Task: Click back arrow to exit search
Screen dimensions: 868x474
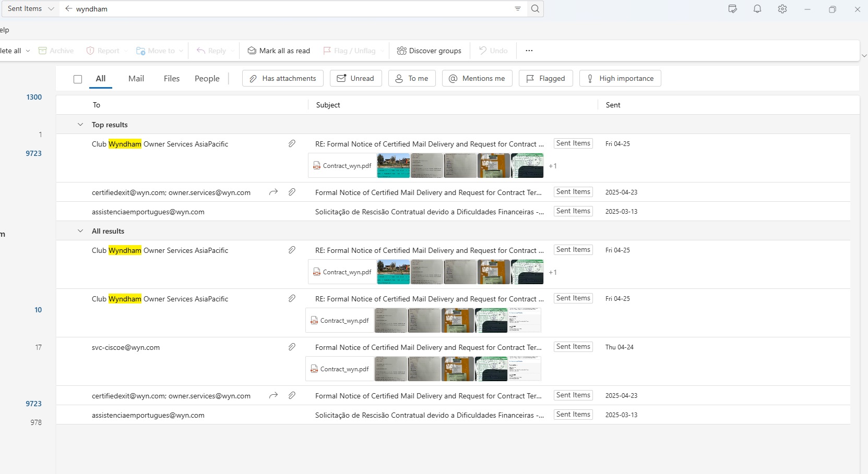Action: coord(68,9)
